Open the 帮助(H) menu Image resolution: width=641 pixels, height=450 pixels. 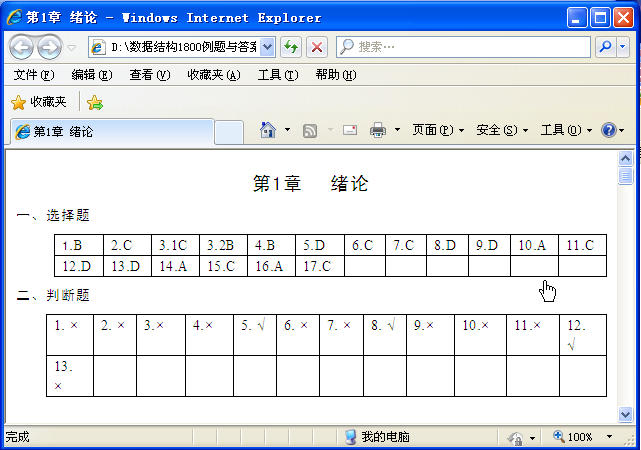pos(336,75)
